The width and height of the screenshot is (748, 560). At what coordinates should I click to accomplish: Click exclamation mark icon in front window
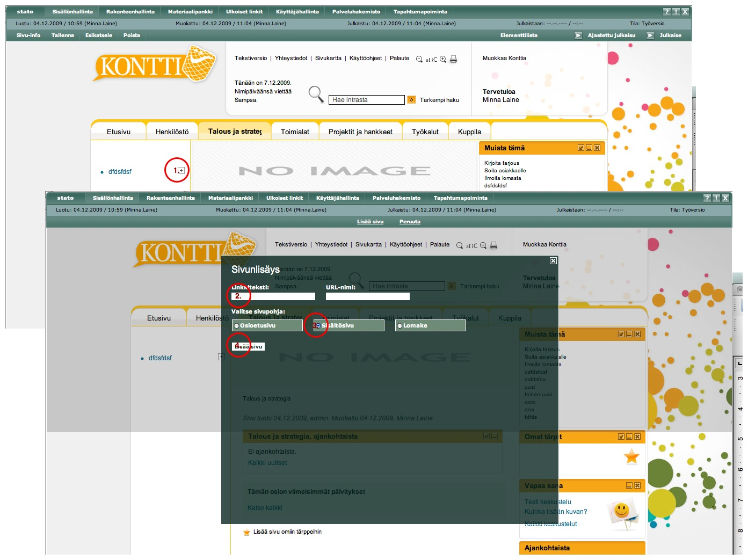click(x=716, y=198)
